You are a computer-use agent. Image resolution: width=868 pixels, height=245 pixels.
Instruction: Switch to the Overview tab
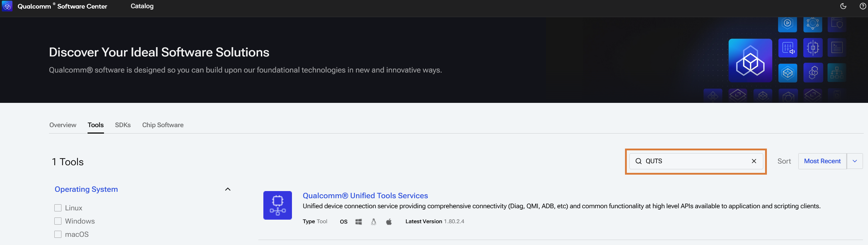[63, 125]
